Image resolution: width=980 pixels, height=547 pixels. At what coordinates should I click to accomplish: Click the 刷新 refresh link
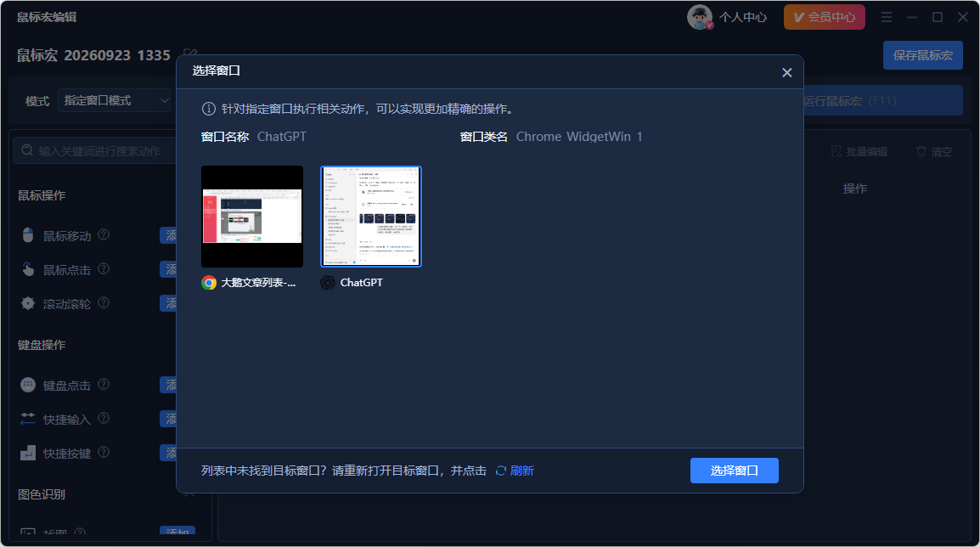pyautogui.click(x=522, y=471)
